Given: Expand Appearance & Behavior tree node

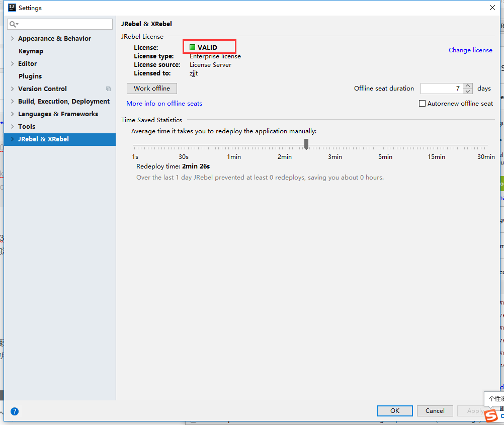Looking at the screenshot, I should coord(12,39).
